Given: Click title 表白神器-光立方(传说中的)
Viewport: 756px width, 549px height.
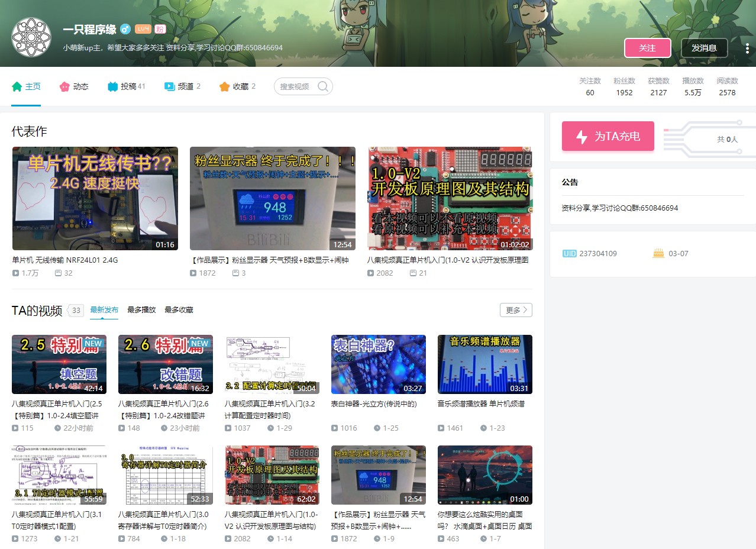Looking at the screenshot, I should tap(374, 403).
